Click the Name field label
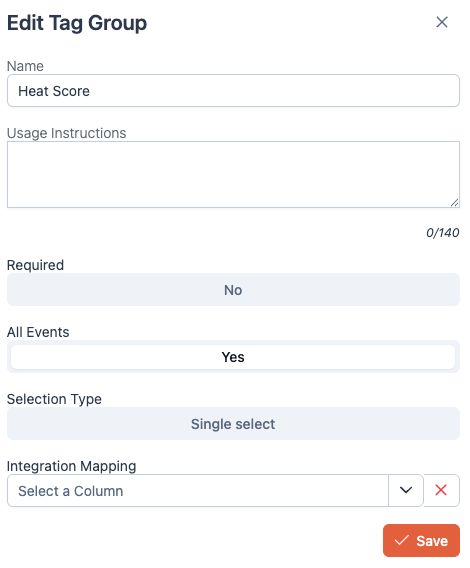Screen dimensions: 470x568 click(x=25, y=66)
